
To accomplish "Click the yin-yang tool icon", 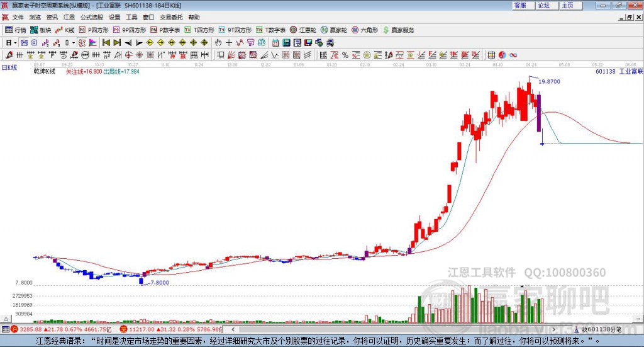I will [502, 55].
